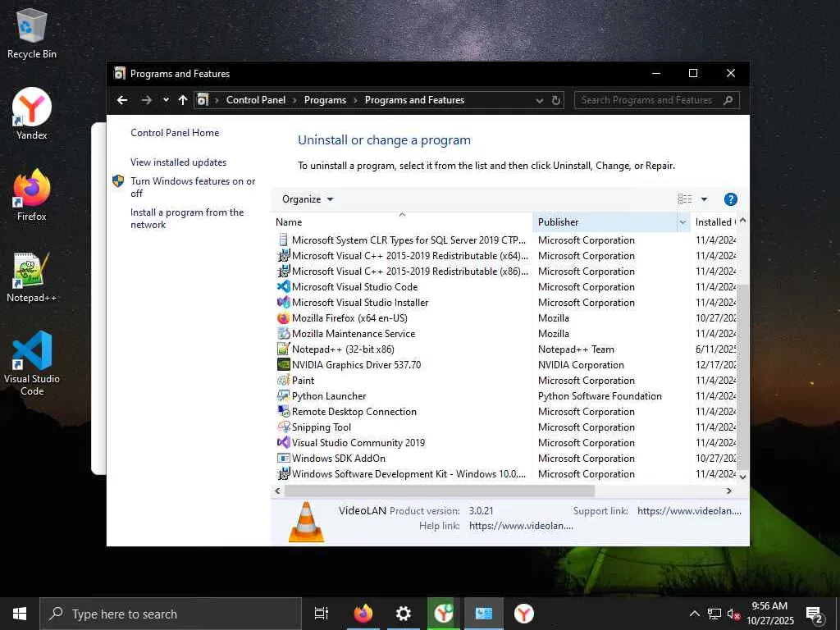Click the NVIDIA Graphics Driver row icon
Image resolution: width=840 pixels, height=630 pixels.
[283, 364]
